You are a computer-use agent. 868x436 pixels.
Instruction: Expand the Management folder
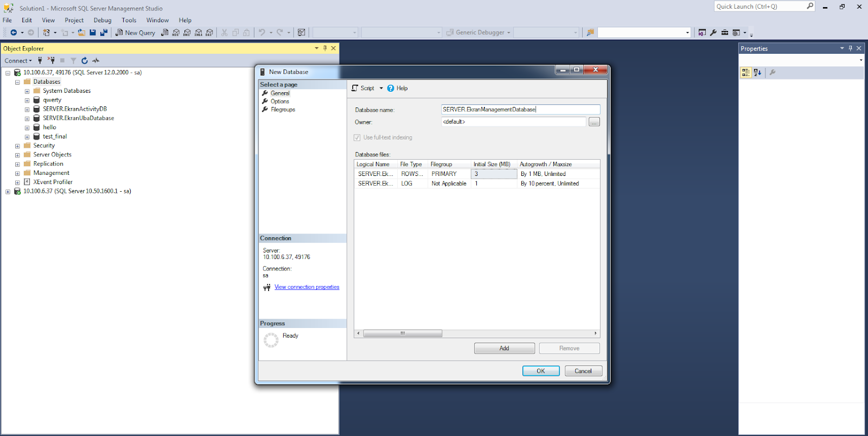pyautogui.click(x=17, y=173)
